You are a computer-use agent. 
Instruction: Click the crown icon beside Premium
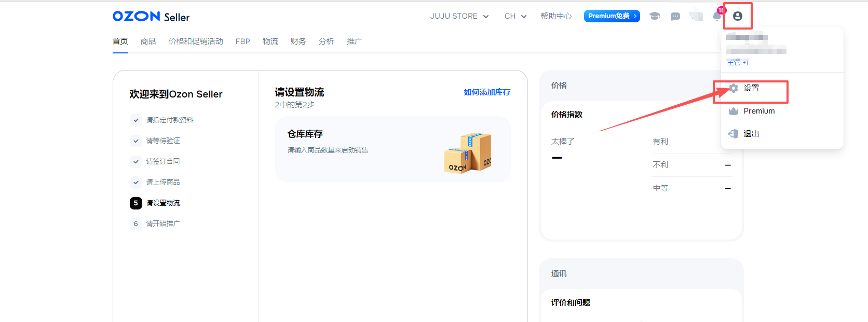point(734,111)
